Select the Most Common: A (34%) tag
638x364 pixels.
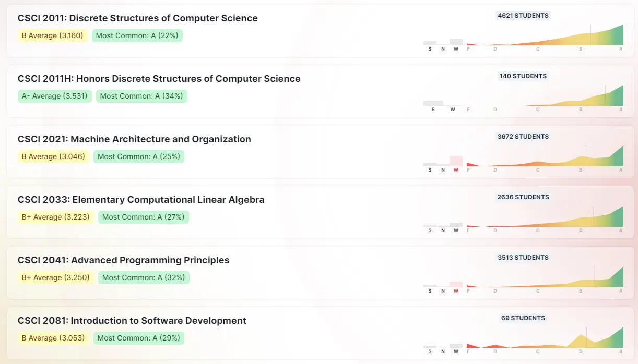pos(141,96)
